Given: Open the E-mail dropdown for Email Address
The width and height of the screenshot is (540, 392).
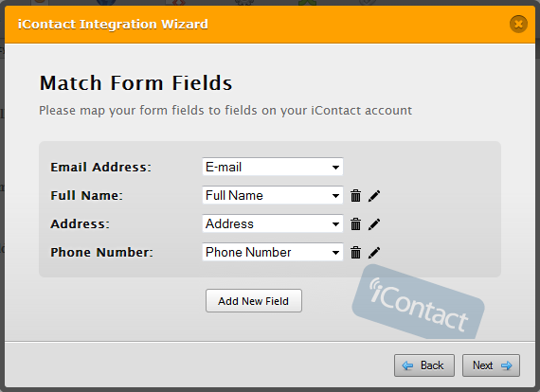Looking at the screenshot, I should [273, 167].
